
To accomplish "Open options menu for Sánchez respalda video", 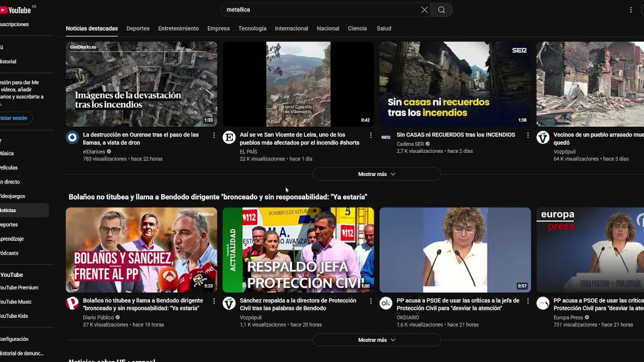I will click(x=371, y=301).
